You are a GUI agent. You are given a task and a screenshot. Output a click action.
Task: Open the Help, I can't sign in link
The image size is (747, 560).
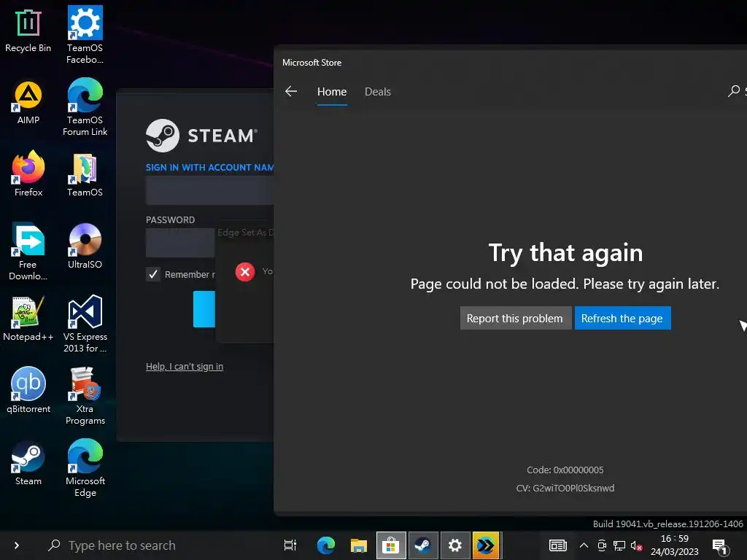185,366
